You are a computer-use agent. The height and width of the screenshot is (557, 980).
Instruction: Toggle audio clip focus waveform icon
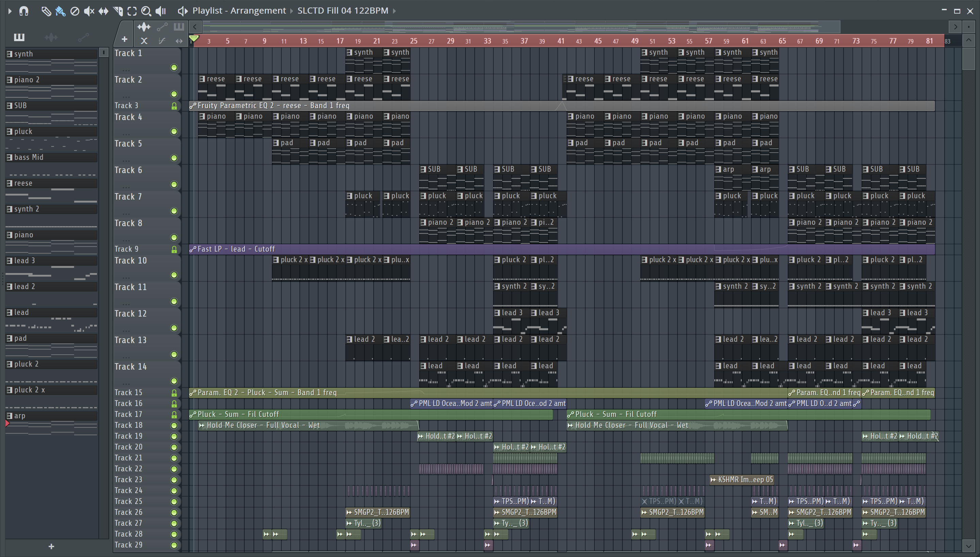coord(144,27)
